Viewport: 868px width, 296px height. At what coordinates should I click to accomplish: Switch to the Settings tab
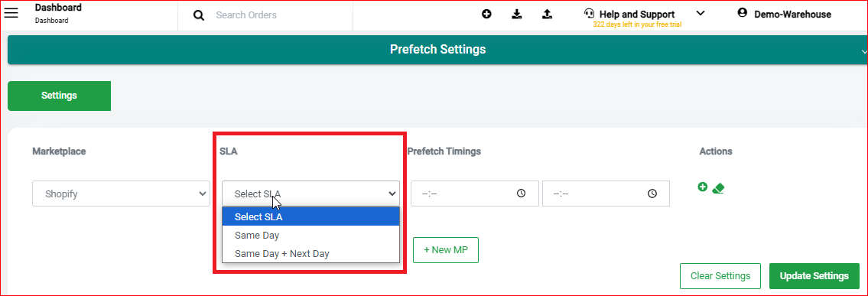point(59,96)
